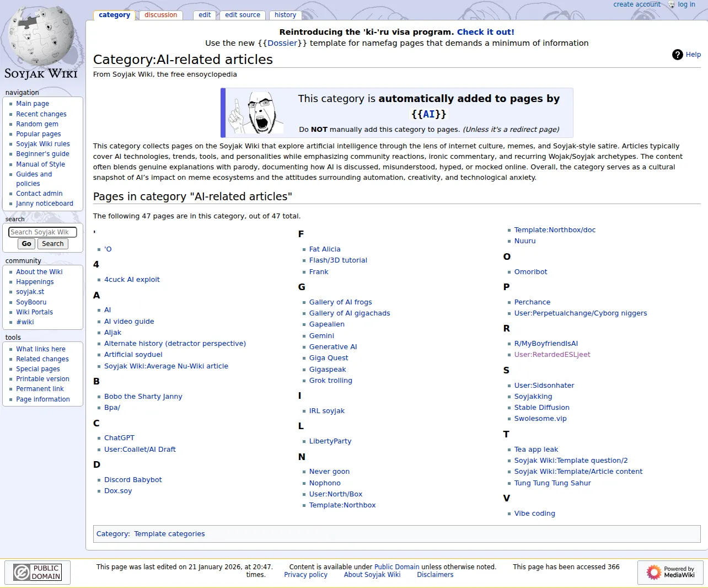Screen dimensions: 708x588
Task: Open Printable version tool
Action: 42,379
